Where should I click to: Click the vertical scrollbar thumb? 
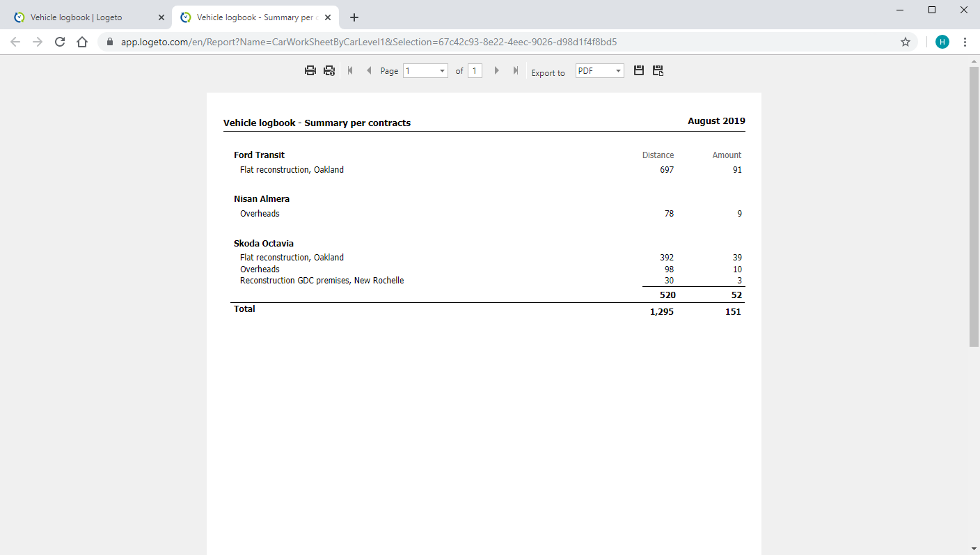[974, 207]
